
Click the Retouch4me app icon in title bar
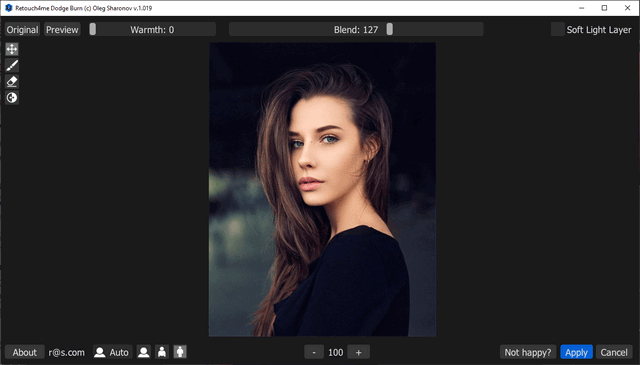9,8
